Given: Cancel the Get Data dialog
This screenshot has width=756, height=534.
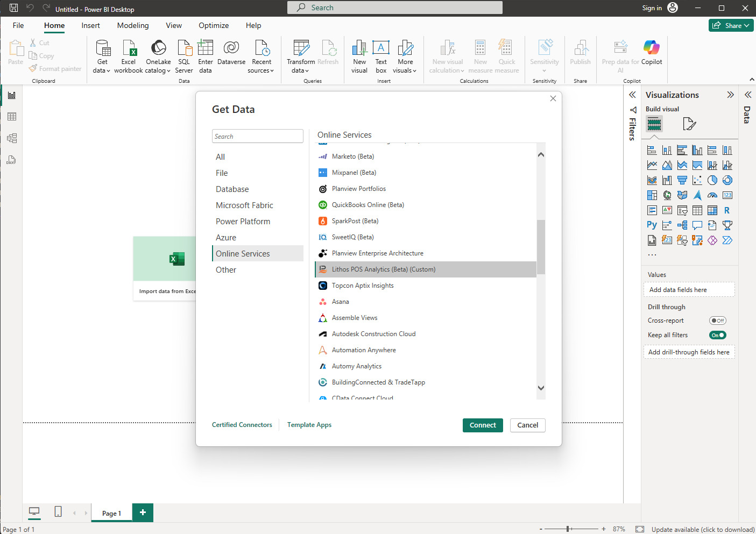Looking at the screenshot, I should 527,425.
